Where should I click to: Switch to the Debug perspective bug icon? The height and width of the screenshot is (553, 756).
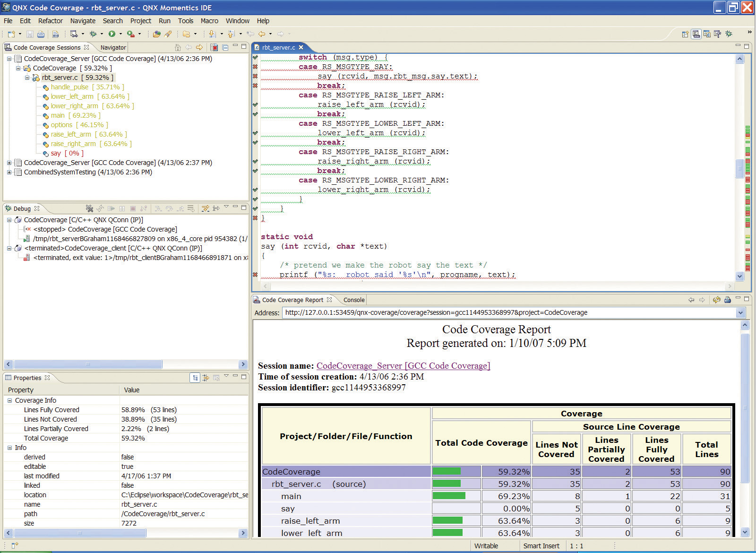click(x=729, y=34)
